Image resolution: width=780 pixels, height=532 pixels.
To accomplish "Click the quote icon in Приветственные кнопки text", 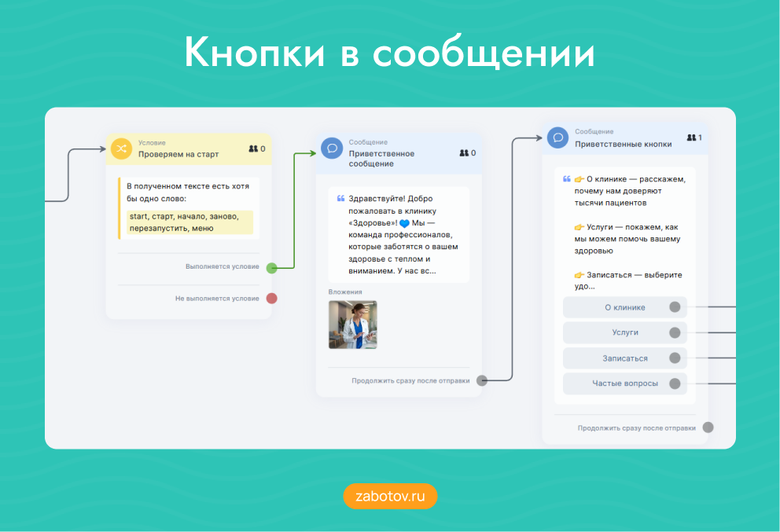I will 566,178.
